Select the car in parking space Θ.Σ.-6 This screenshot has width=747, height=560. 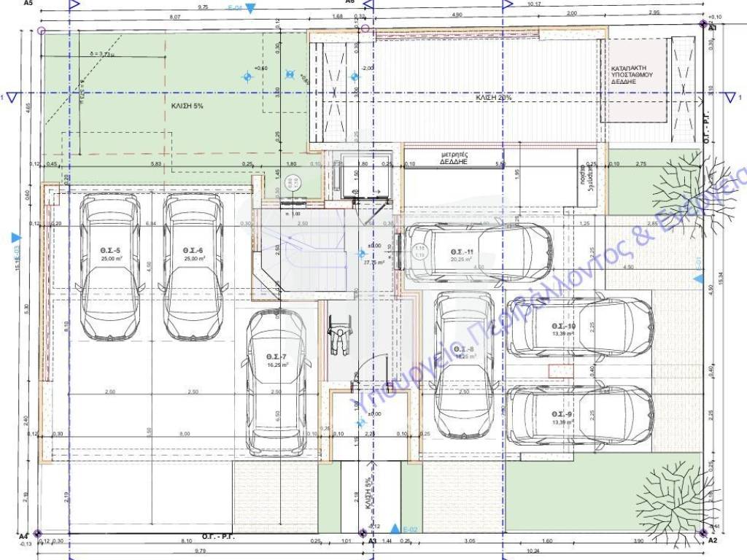point(193,266)
